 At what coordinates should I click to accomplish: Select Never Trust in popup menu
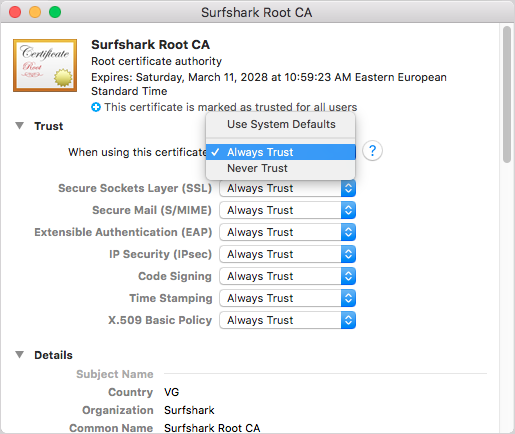pos(281,168)
